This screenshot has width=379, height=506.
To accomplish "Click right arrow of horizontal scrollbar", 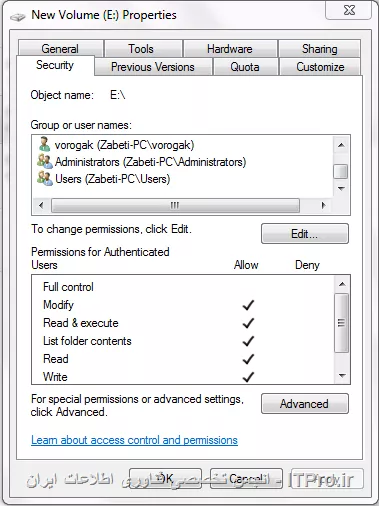I will [323, 205].
